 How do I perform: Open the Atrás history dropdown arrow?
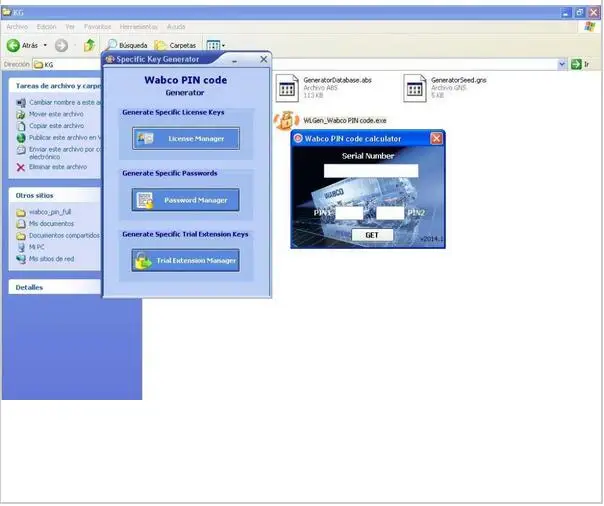45,45
